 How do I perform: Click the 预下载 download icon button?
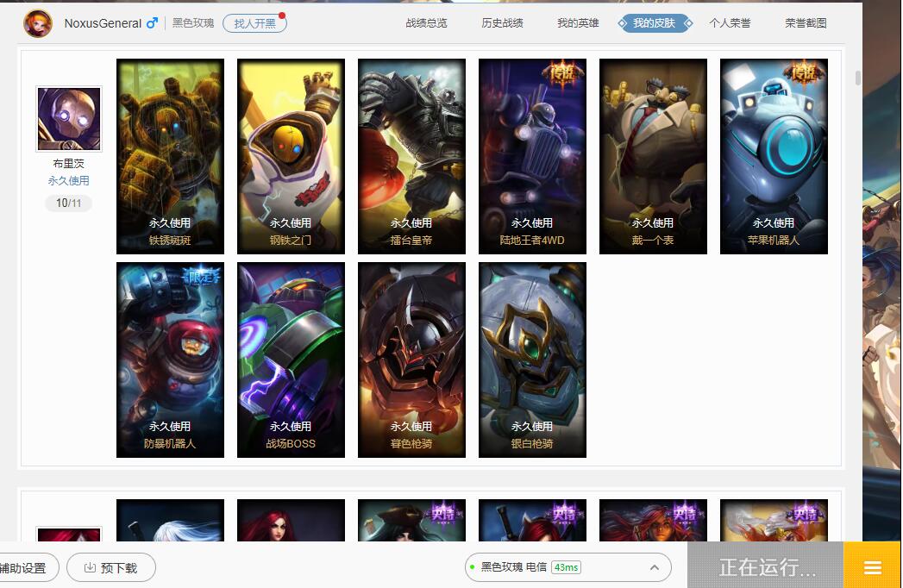pos(111,568)
